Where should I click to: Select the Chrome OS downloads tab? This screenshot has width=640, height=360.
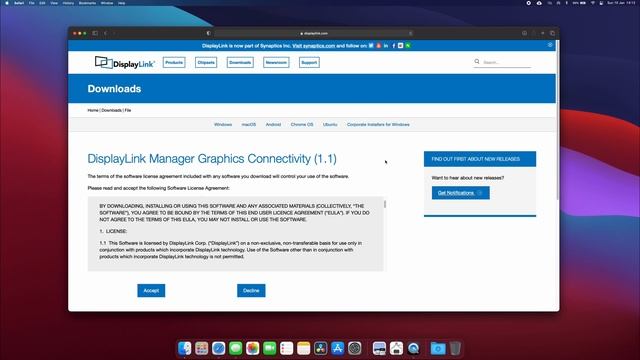(x=302, y=124)
